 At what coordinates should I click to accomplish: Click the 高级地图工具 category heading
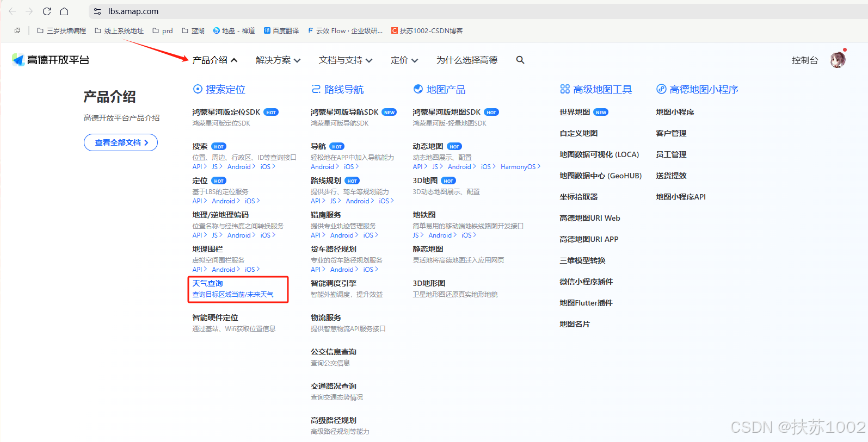pos(596,89)
